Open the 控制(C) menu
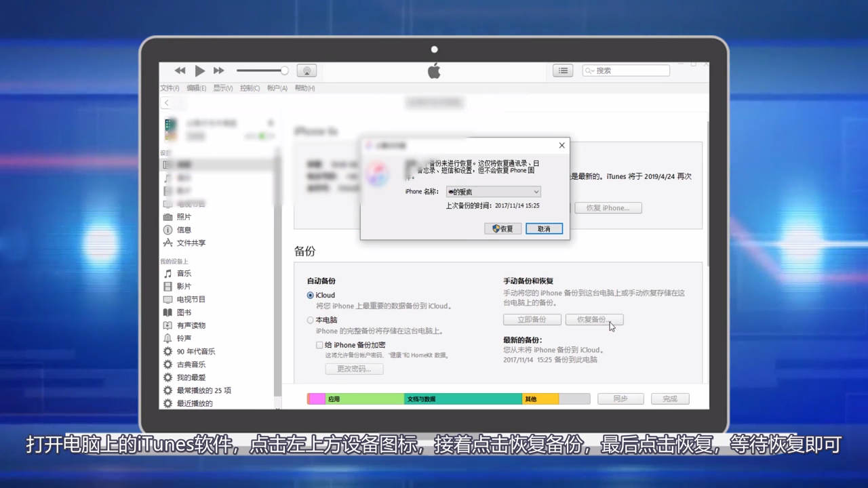868x488 pixels. tap(250, 88)
